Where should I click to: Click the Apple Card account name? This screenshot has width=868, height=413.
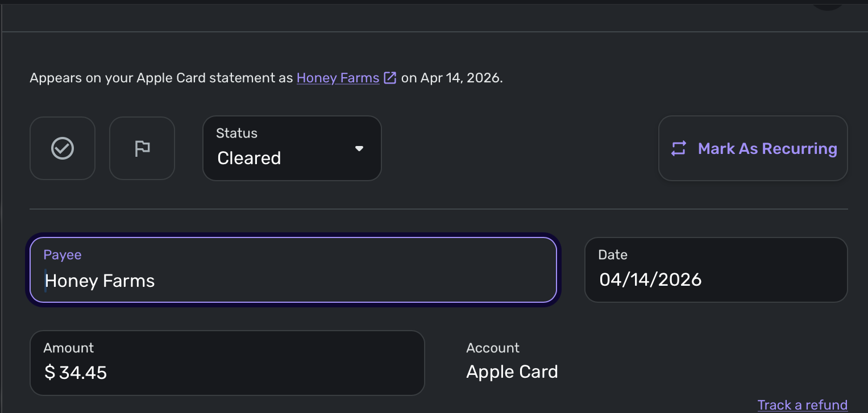point(512,372)
